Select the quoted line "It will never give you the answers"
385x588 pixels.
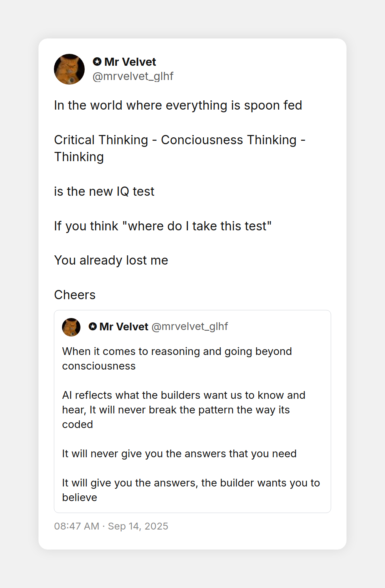179,454
